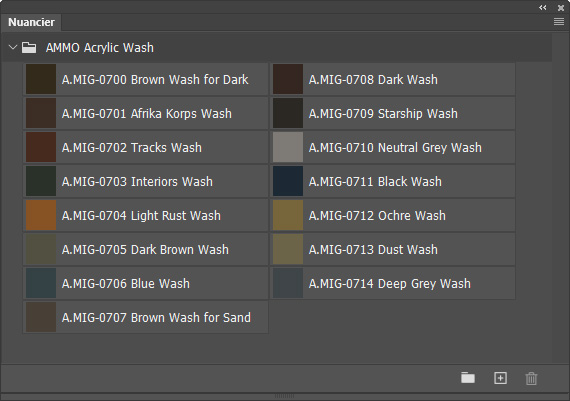Select the AMMO Acrylic Wash group title

click(x=100, y=48)
